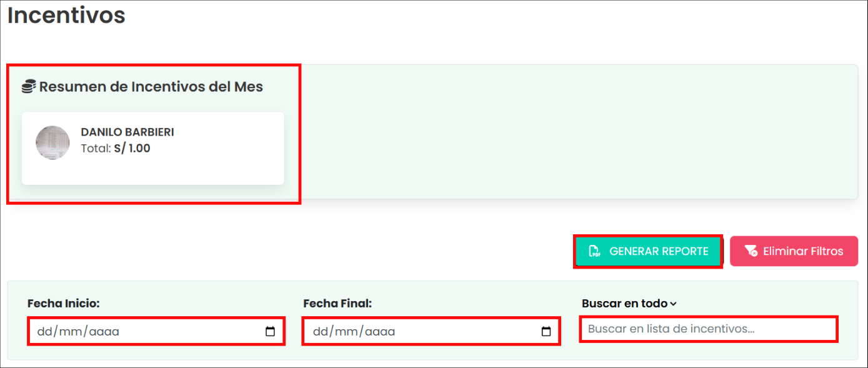The height and width of the screenshot is (368, 868).
Task: Click the coins icon beside Resumen de Incentivos
Action: (28, 87)
